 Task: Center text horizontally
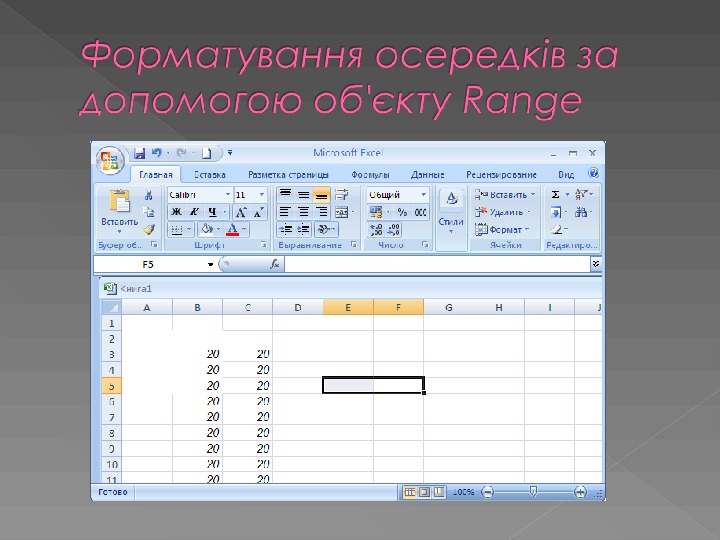coord(304,212)
